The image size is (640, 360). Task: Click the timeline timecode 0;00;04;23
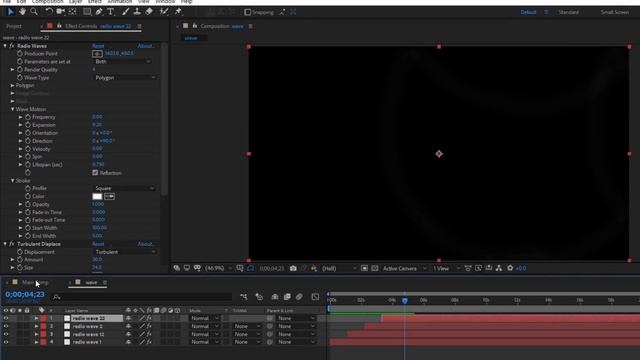pos(25,294)
